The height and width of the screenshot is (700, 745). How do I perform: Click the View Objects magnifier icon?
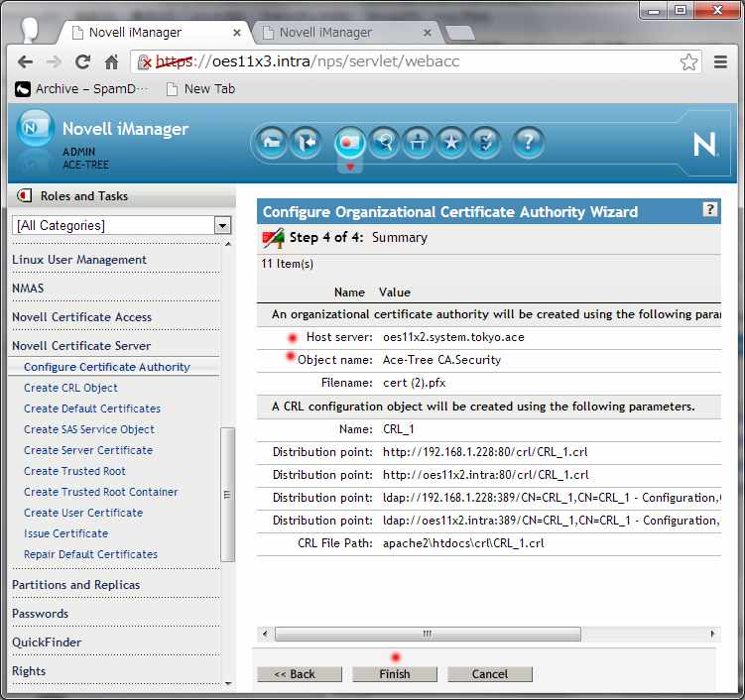coord(384,142)
